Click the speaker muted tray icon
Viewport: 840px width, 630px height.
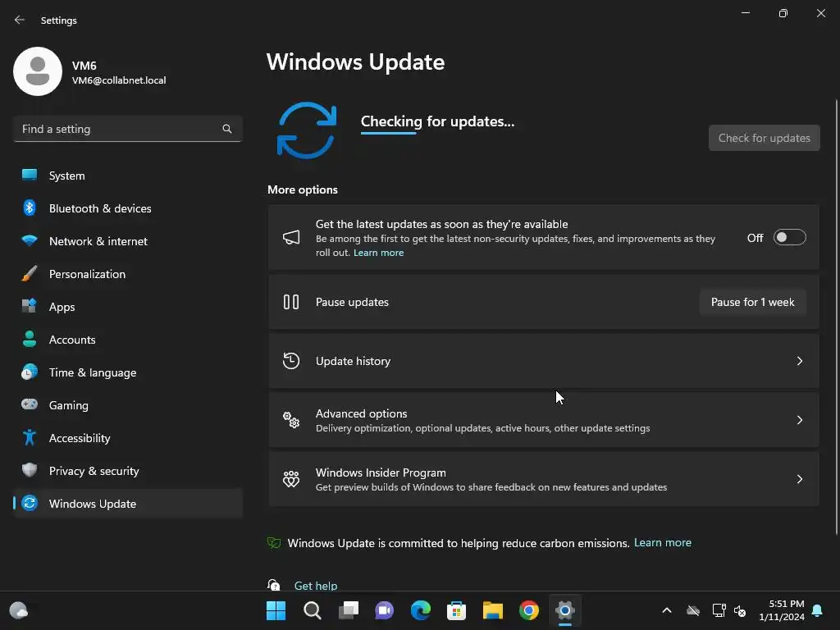tap(740, 610)
